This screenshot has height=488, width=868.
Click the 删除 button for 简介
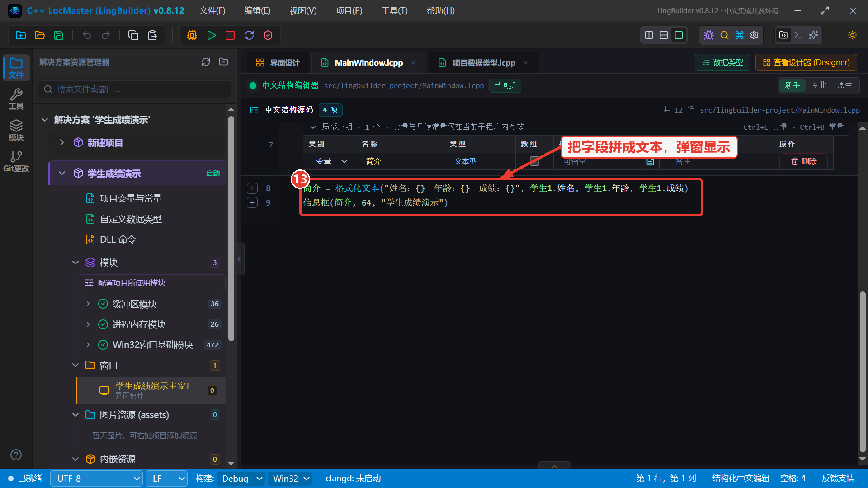(x=804, y=161)
